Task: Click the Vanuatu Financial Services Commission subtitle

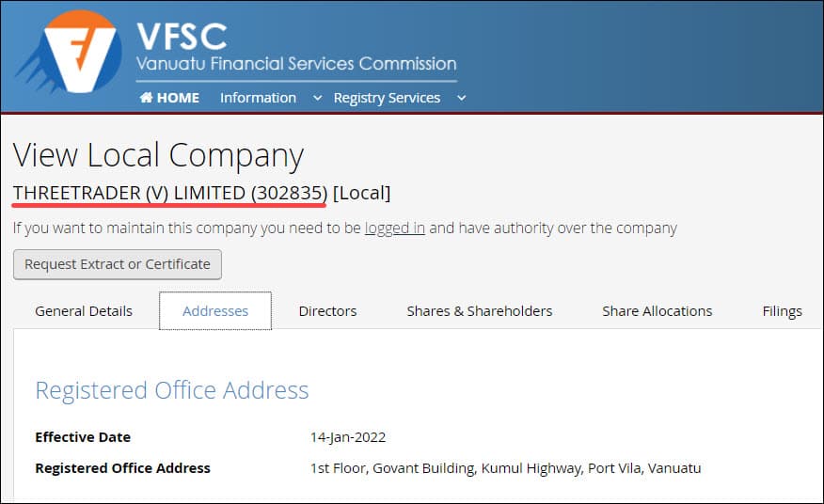Action: tap(296, 64)
